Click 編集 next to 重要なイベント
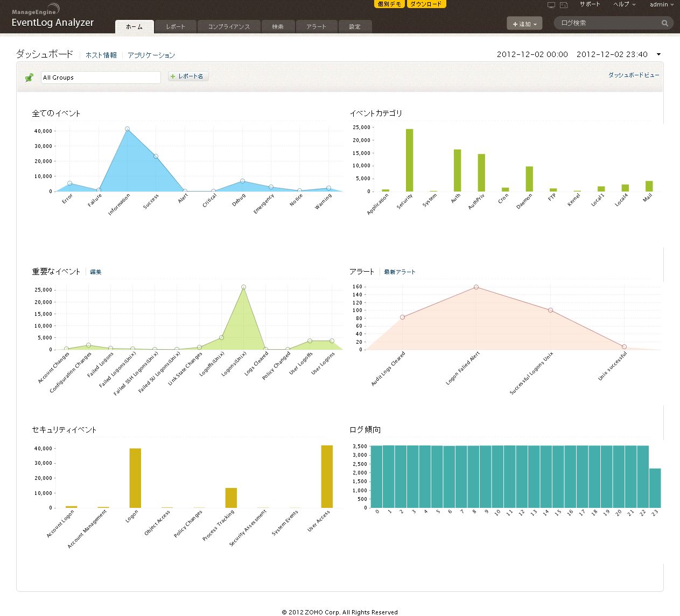The height and width of the screenshot is (616, 680). pos(96,272)
